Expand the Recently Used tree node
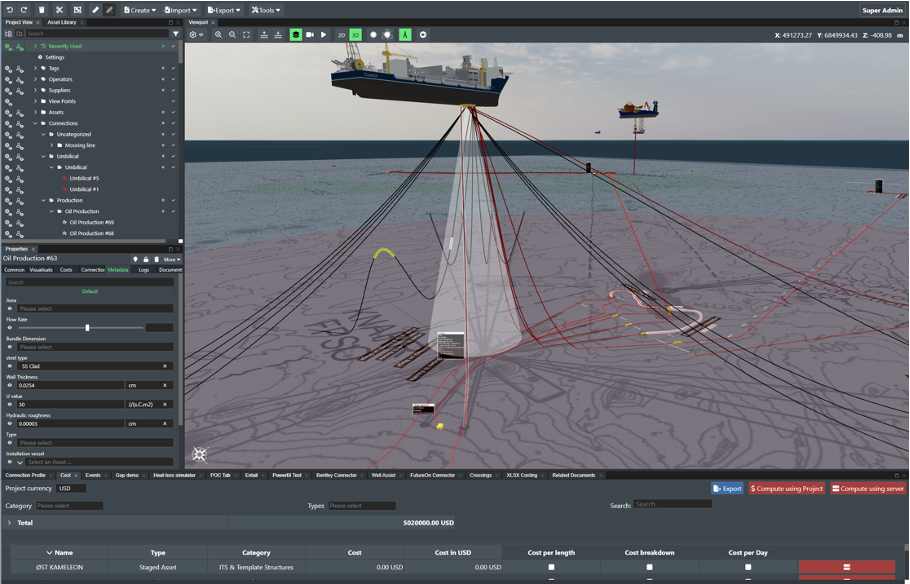910x584 pixels. (35, 46)
